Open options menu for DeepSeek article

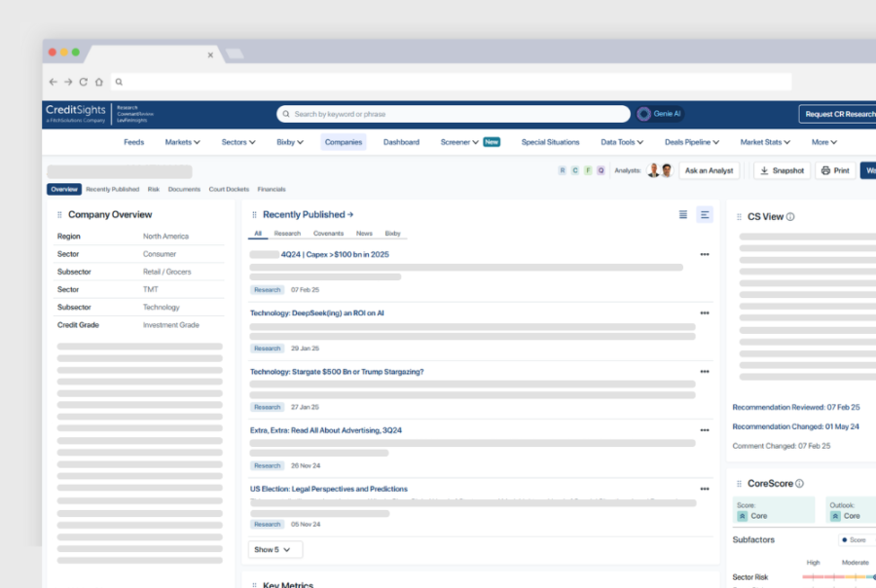coord(705,313)
